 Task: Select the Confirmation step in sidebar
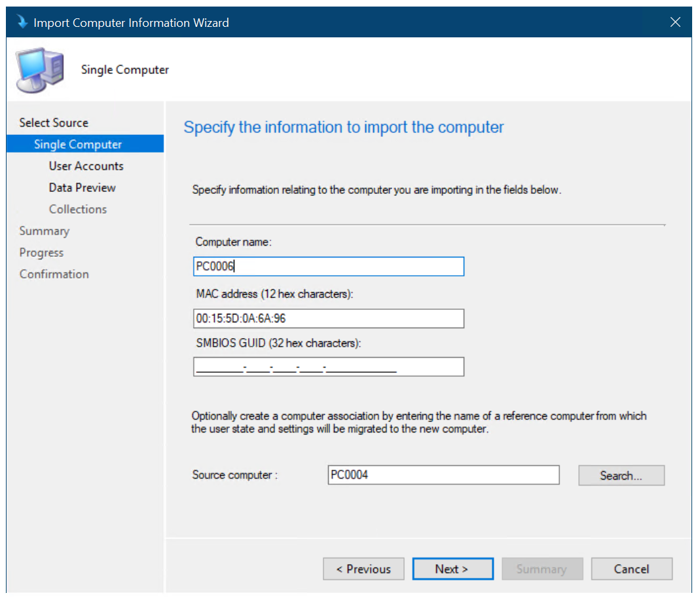click(x=54, y=274)
